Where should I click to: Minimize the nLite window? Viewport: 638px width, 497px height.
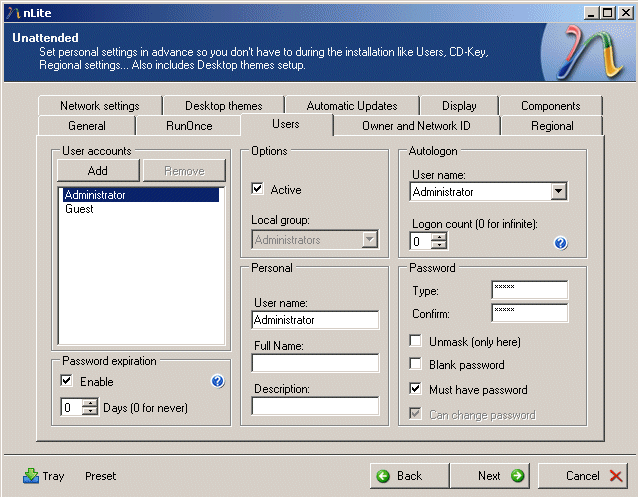tap(591, 13)
